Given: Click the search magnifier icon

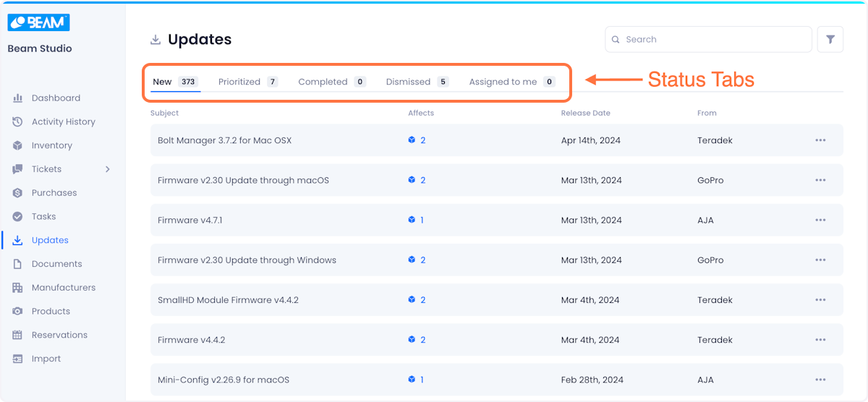Looking at the screenshot, I should click(x=616, y=40).
